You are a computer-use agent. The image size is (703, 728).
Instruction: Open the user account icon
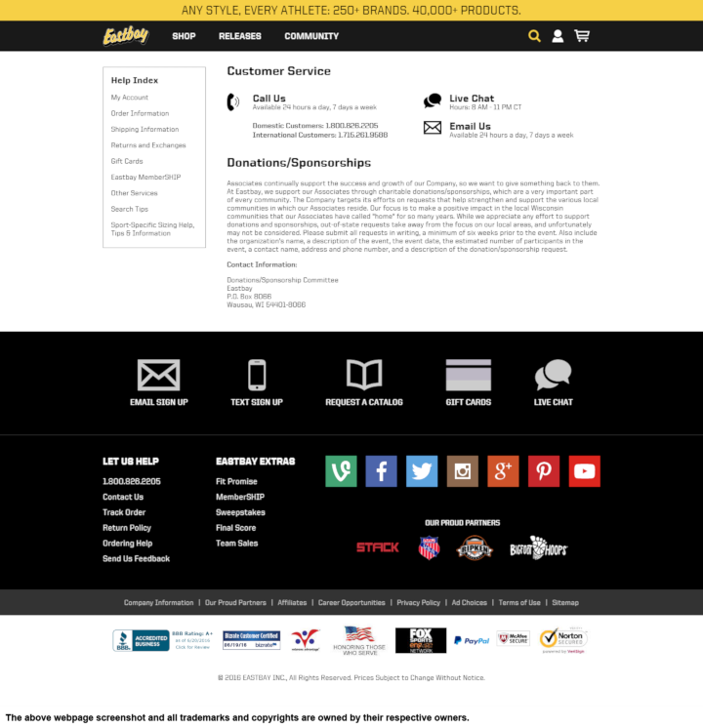coord(558,36)
